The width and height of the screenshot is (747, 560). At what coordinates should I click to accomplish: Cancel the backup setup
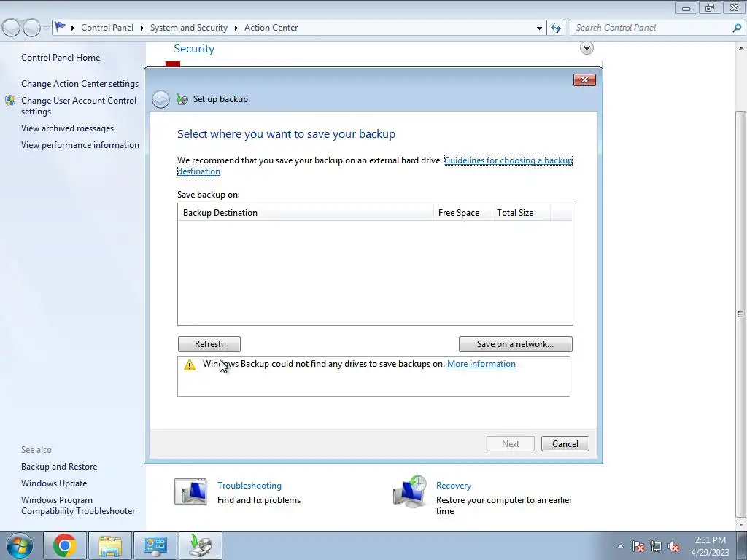pos(565,444)
